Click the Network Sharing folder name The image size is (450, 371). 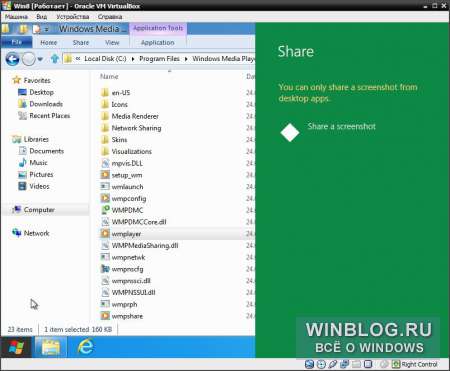[136, 128]
